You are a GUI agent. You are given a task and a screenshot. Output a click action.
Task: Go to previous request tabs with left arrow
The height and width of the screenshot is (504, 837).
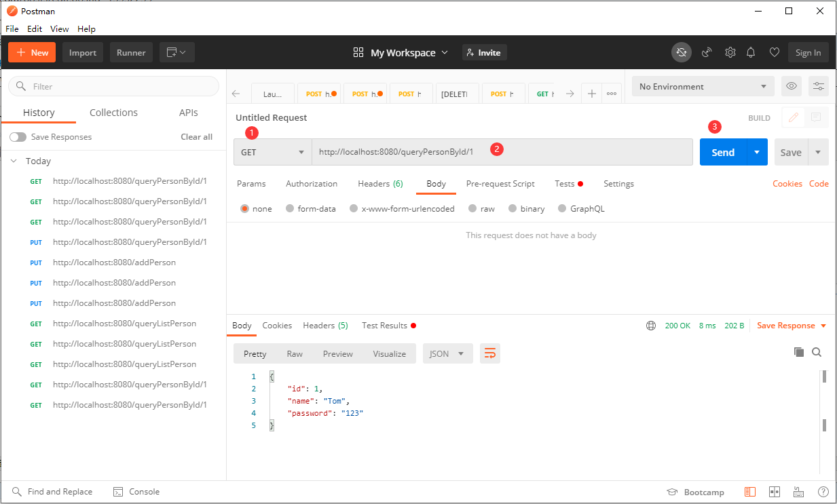point(236,94)
